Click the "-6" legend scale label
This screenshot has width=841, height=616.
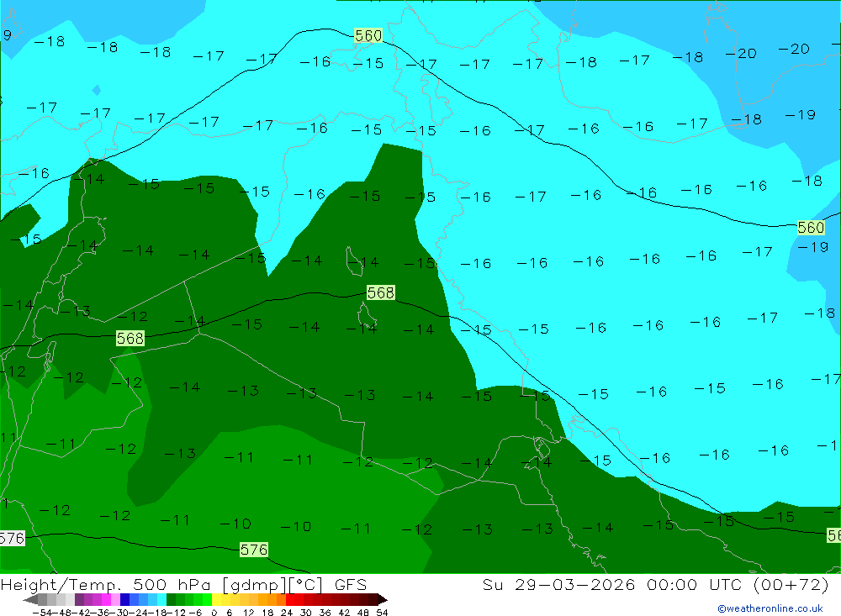(195, 613)
